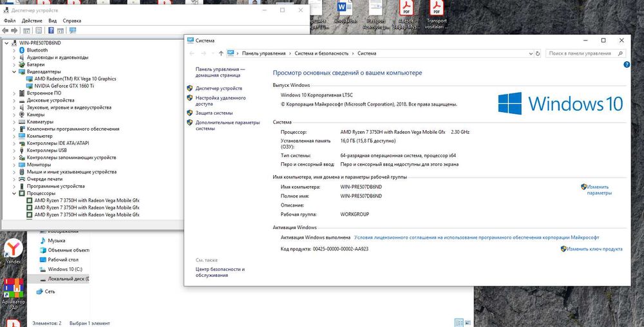The image size is (644, 327).
Task: Switch Explorer to details view icon
Action: (459, 323)
